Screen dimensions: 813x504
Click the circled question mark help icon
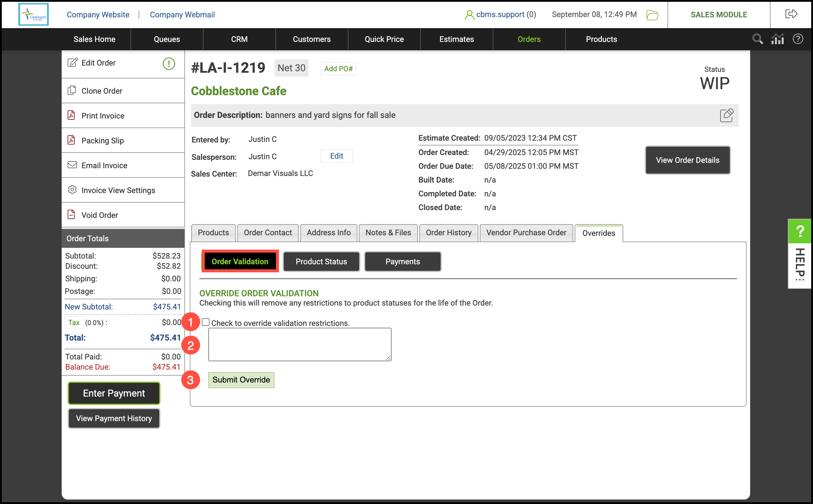798,39
